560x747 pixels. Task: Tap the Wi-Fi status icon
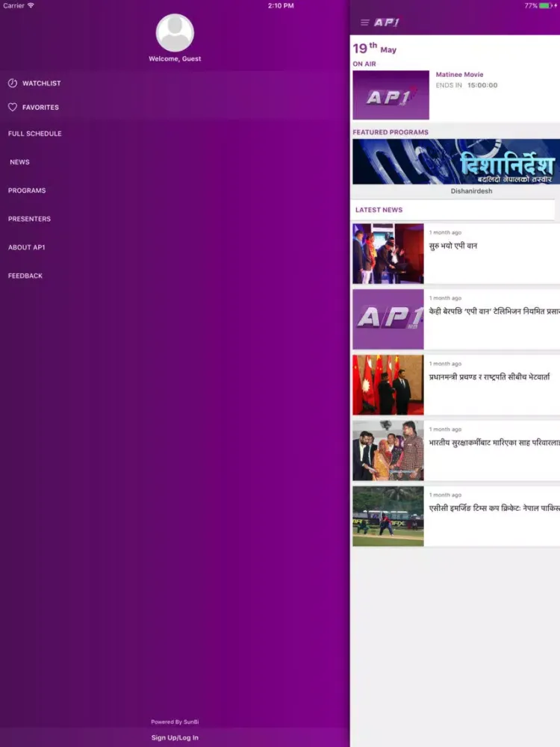pos(31,5)
